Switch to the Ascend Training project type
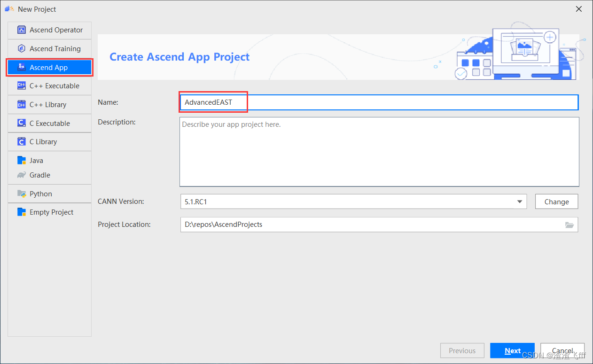Viewport: 593px width, 364px height. click(x=49, y=49)
